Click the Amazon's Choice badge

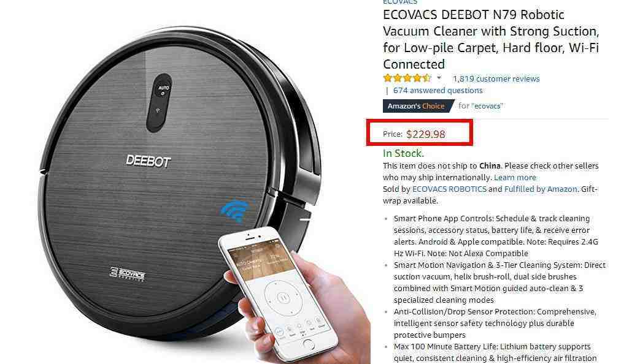click(x=417, y=106)
